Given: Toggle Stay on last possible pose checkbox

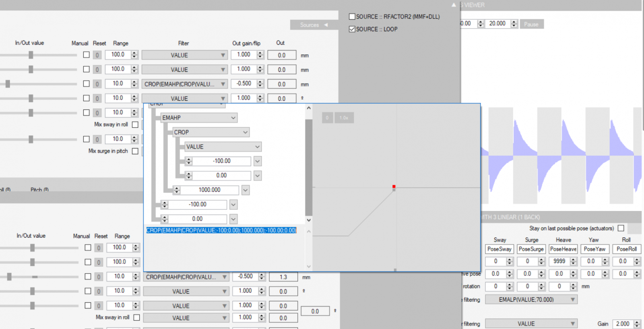Looking at the screenshot, I should (x=621, y=228).
